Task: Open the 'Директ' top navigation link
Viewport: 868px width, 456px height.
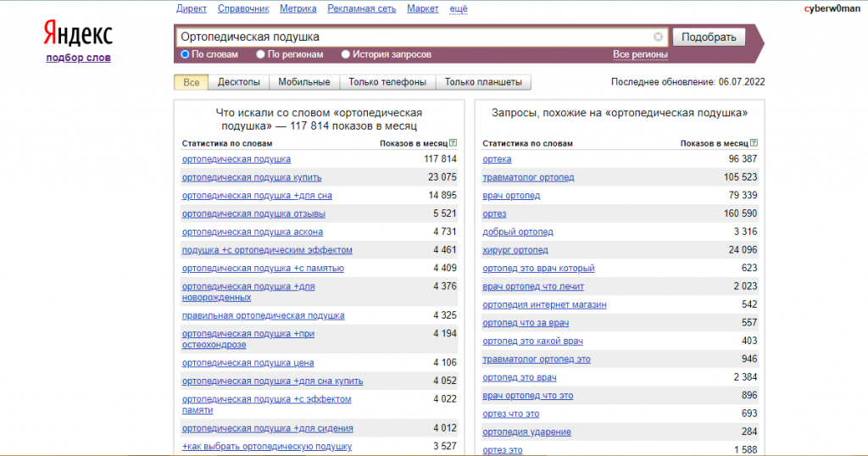Action: pos(192,8)
